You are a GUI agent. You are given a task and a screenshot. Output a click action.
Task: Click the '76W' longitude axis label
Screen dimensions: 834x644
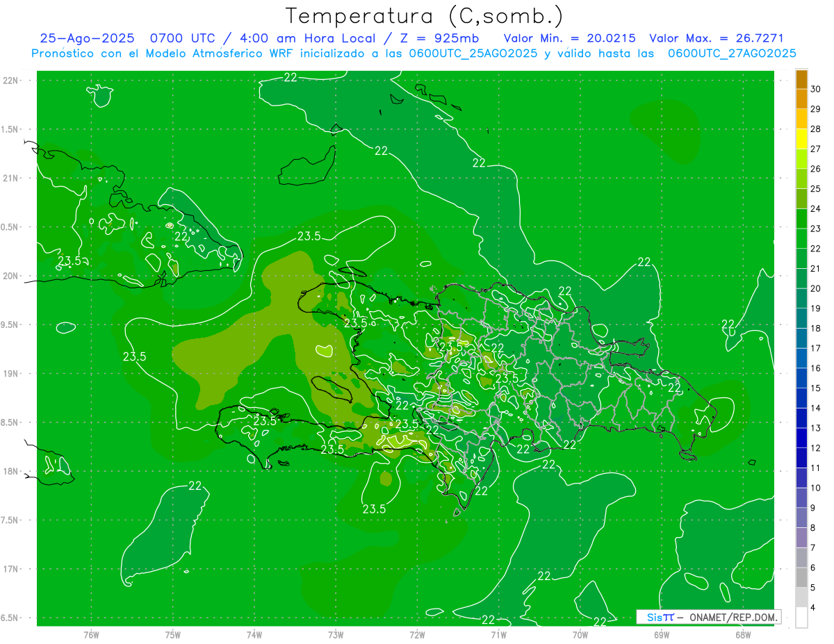coord(91,634)
